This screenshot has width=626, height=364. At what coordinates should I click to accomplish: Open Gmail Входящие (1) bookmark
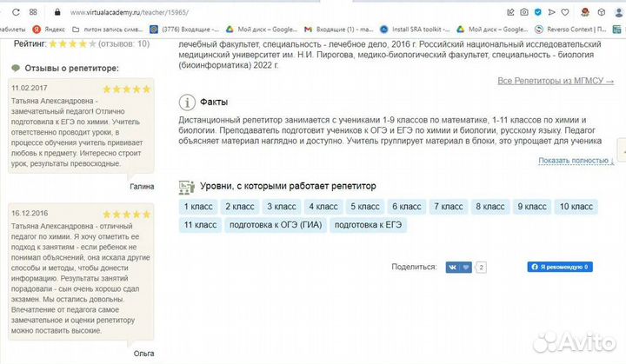pyautogui.click(x=338, y=30)
